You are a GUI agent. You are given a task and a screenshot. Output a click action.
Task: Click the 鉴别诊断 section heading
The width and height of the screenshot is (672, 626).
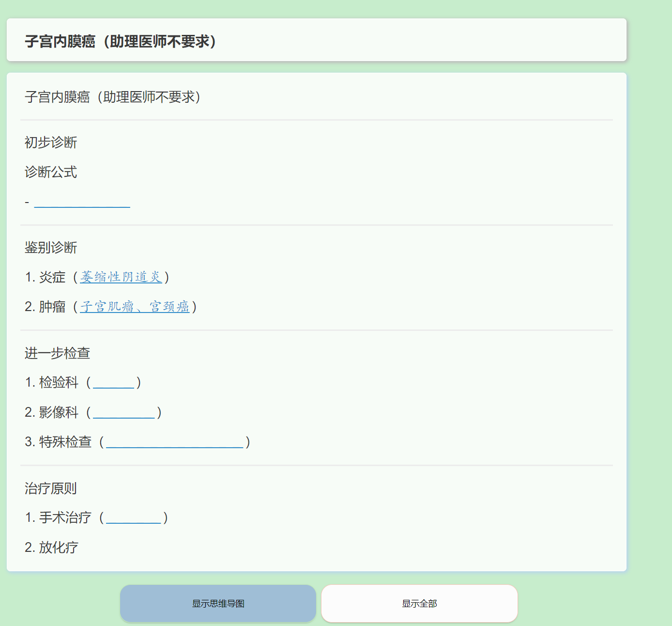[51, 248]
